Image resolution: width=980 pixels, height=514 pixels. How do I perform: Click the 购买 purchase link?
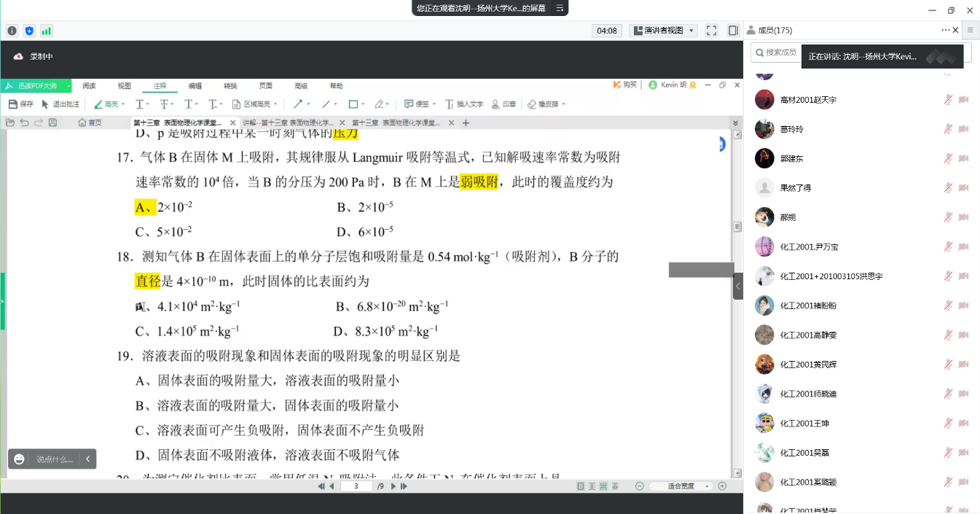[624, 85]
